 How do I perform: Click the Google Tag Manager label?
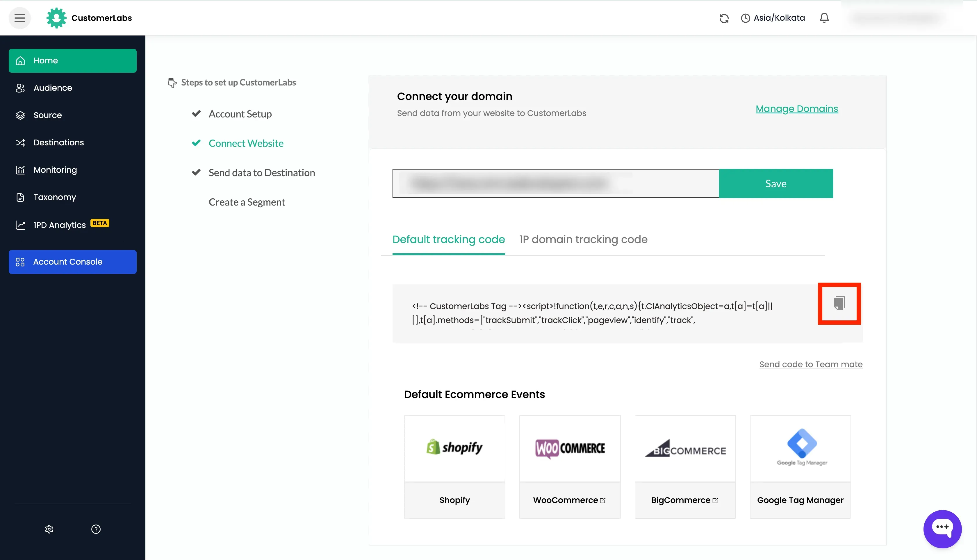point(801,500)
